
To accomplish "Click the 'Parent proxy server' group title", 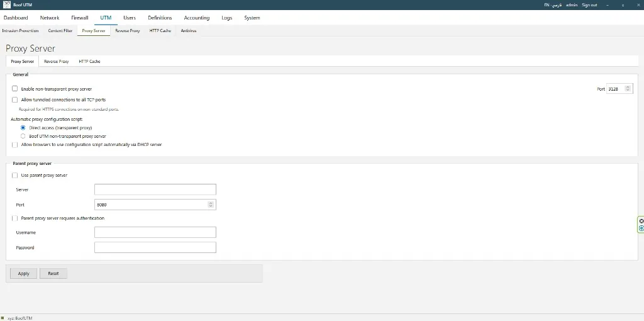I will [x=32, y=163].
